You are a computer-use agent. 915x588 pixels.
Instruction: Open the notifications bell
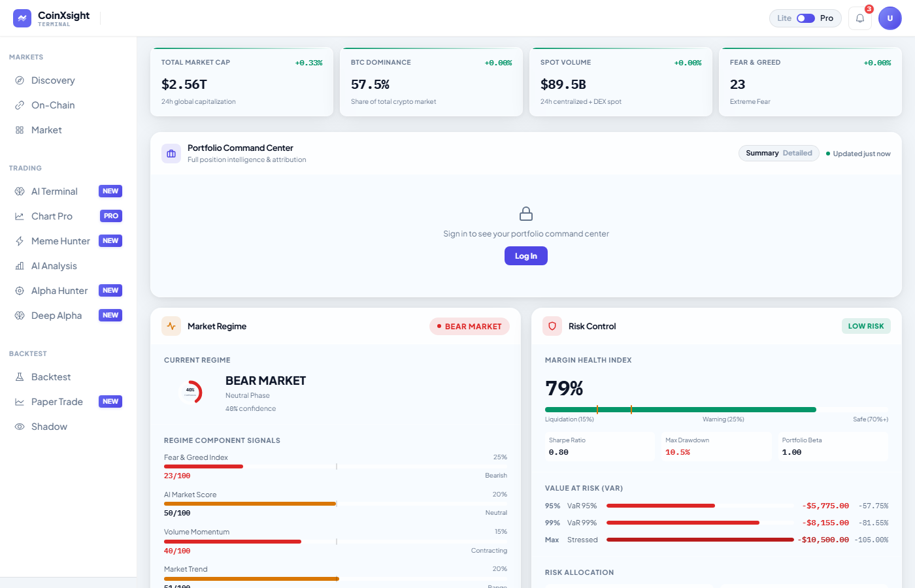(x=860, y=18)
